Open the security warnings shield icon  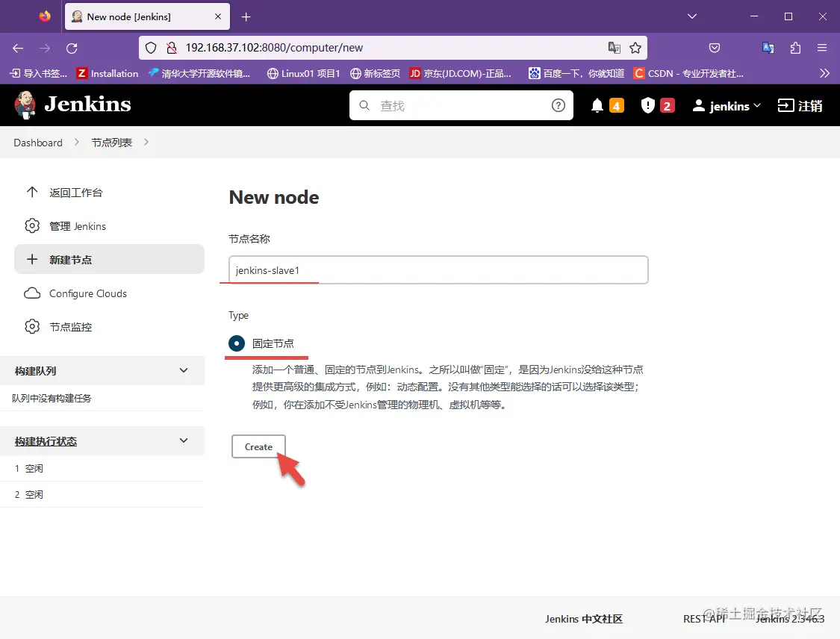647,105
